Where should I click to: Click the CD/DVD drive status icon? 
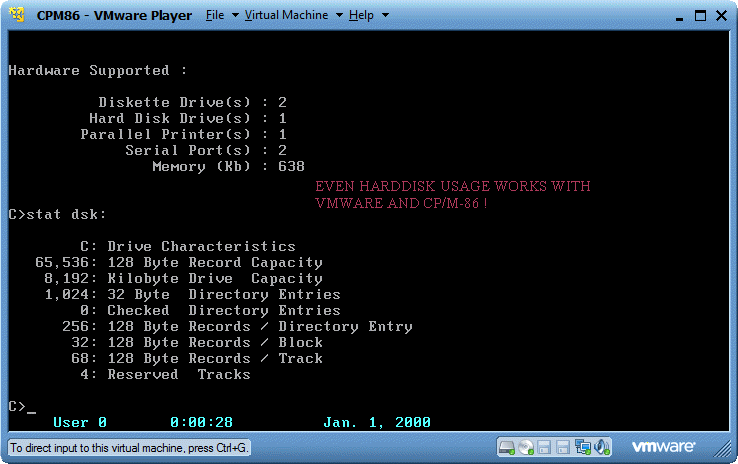pyautogui.click(x=526, y=448)
